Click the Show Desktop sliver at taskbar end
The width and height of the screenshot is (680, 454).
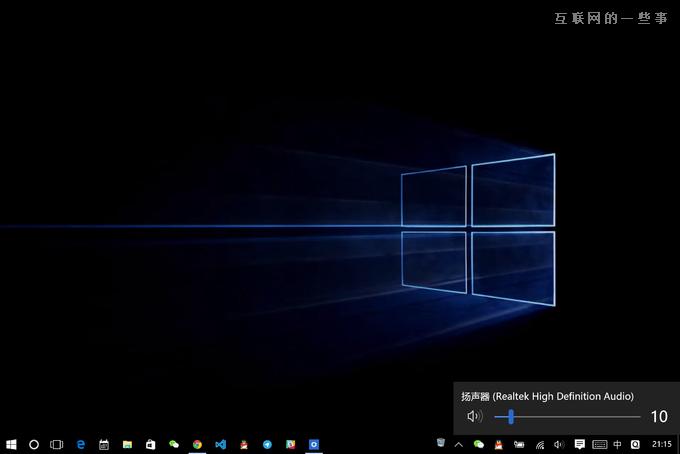(678, 444)
